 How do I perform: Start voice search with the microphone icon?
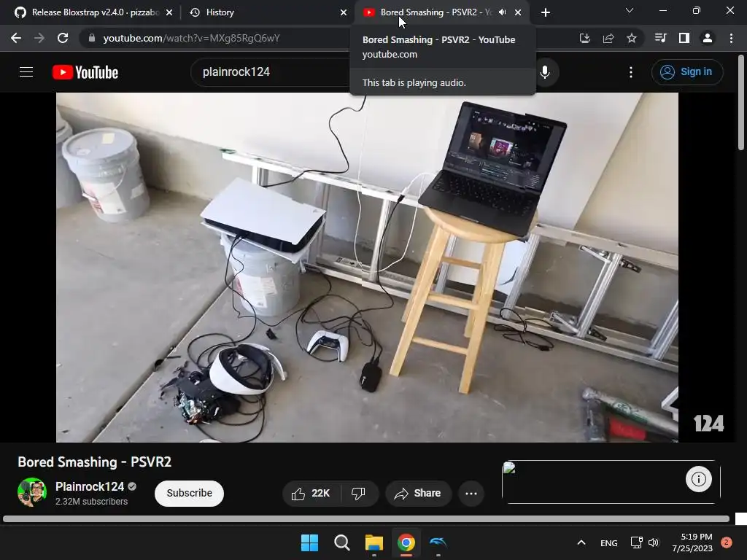[545, 72]
